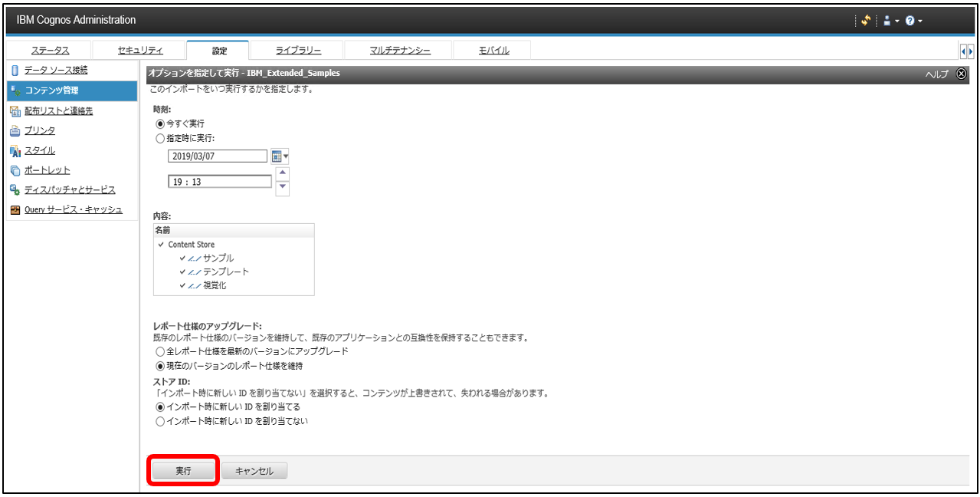The image size is (980, 497).
Task: Increase time with the up arrow
Action: pyautogui.click(x=283, y=173)
